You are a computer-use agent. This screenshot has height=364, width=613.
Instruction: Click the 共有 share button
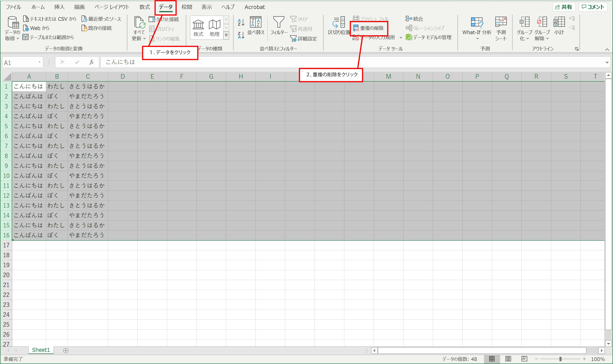click(564, 7)
